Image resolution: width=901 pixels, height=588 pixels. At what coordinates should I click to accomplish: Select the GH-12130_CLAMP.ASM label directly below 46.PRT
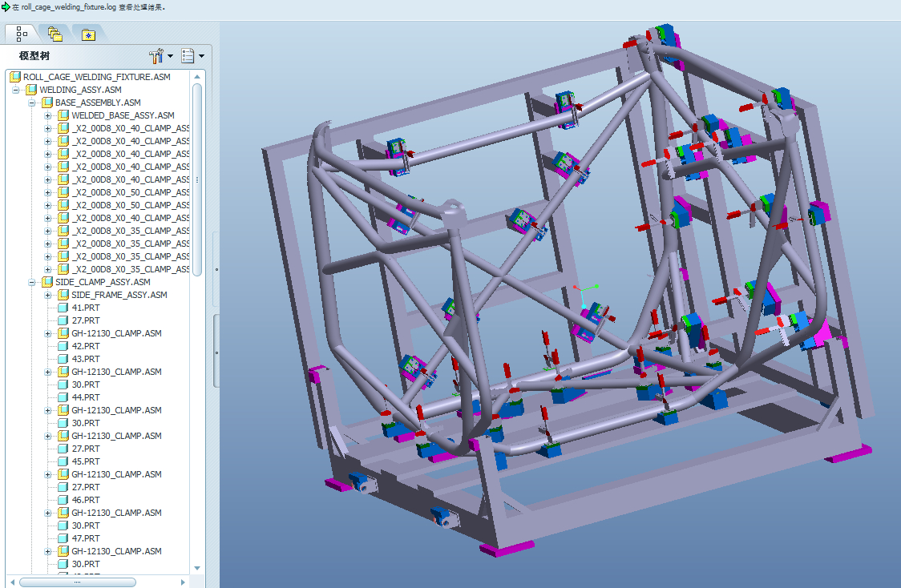tap(117, 513)
